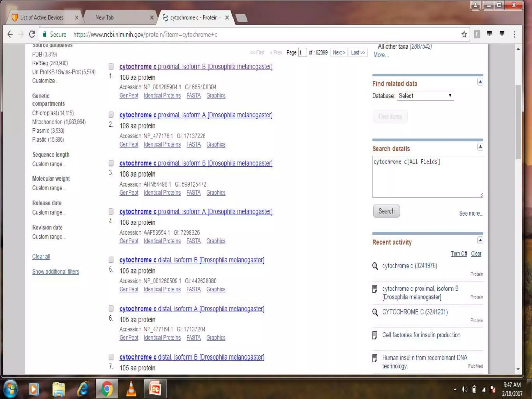Screen dimensions: 532x399
Task: Switch to List of Active Devices tab
Action: click(x=42, y=18)
